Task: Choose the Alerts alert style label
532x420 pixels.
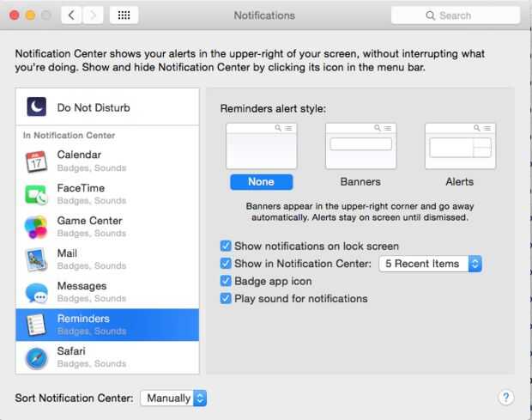Action: click(460, 181)
